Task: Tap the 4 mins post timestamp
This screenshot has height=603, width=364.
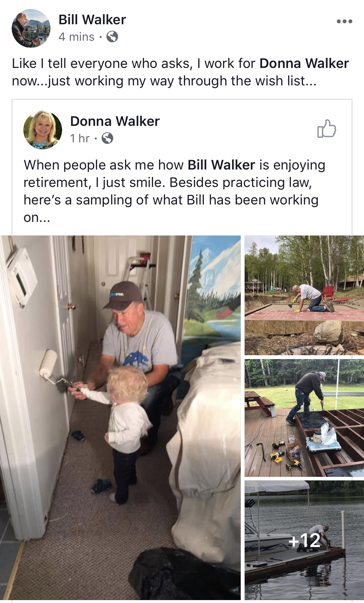Action: 76,37
